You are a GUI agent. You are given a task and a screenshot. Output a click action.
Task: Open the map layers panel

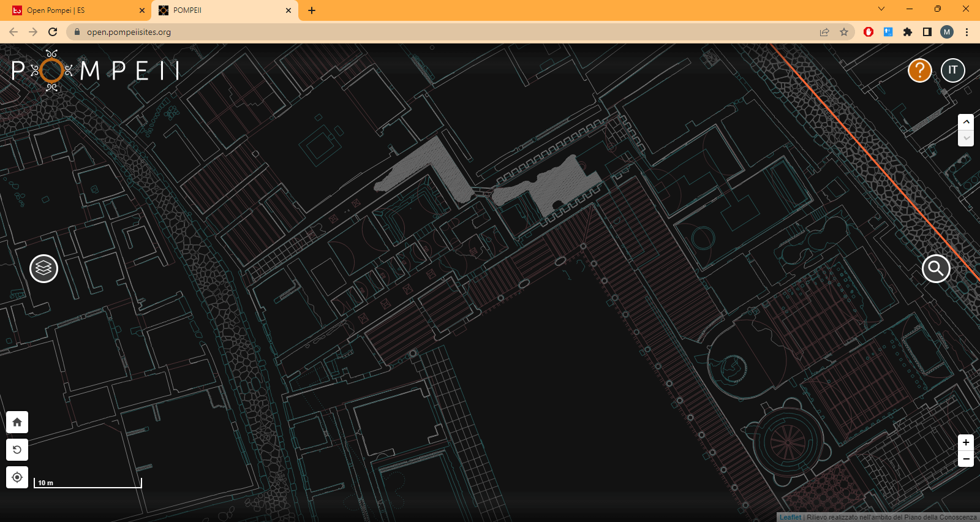(44, 268)
